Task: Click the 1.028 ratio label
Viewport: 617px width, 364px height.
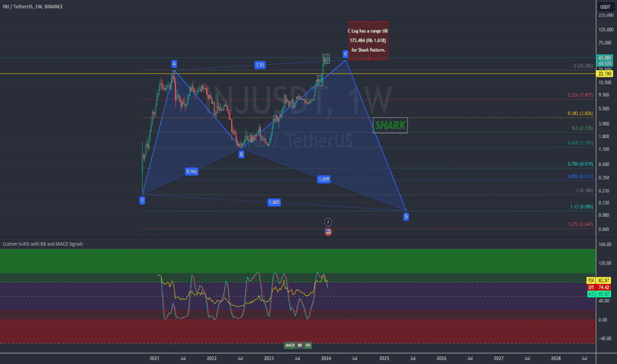Action: pyautogui.click(x=324, y=179)
